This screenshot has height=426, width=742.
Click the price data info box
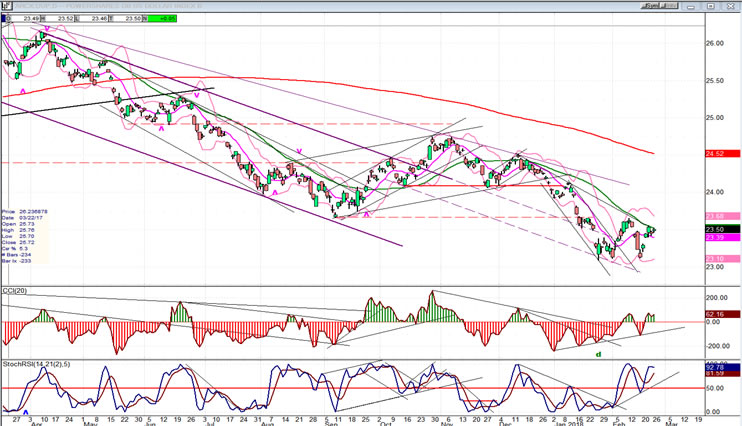coord(23,236)
